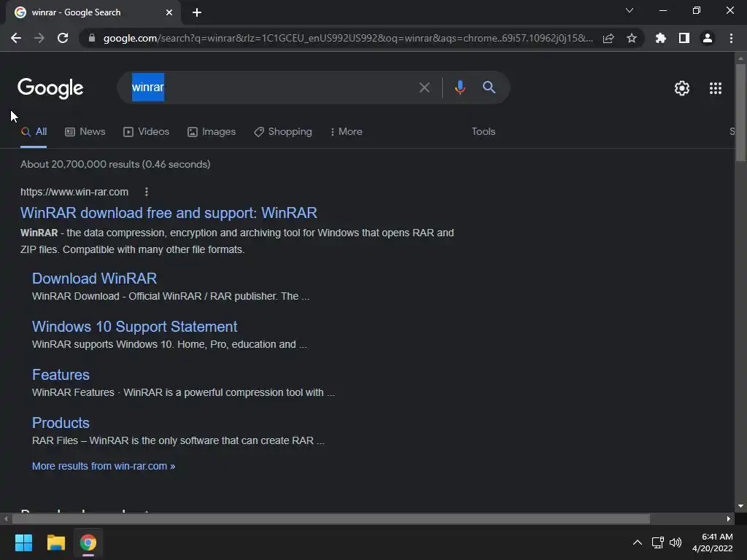The image size is (747, 560).
Task: Open the Extensions puzzle icon
Action: coord(661,38)
